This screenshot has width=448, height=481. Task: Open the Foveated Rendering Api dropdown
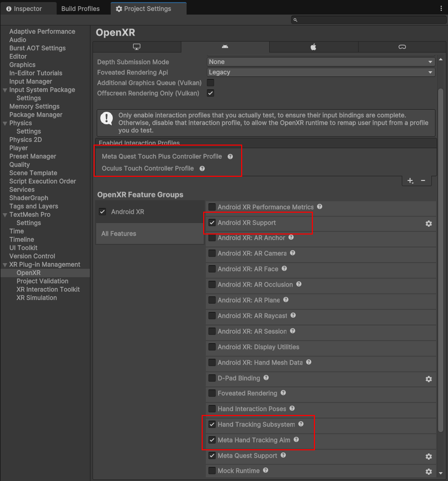click(321, 72)
